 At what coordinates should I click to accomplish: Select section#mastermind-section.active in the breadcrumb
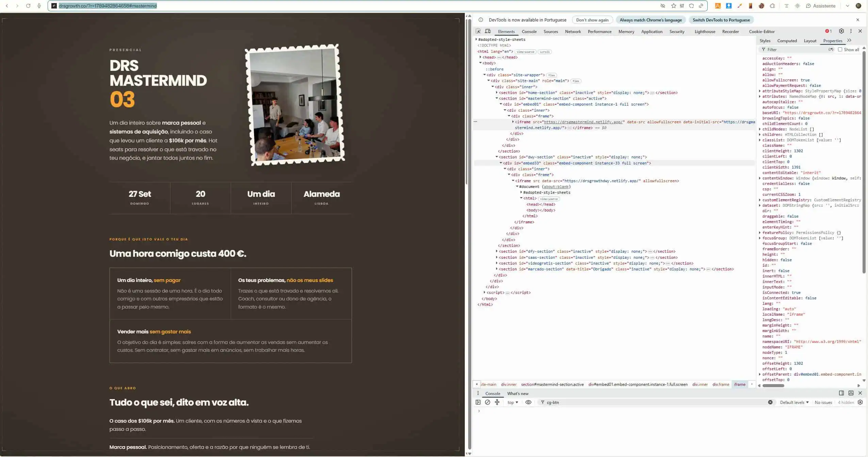point(552,384)
